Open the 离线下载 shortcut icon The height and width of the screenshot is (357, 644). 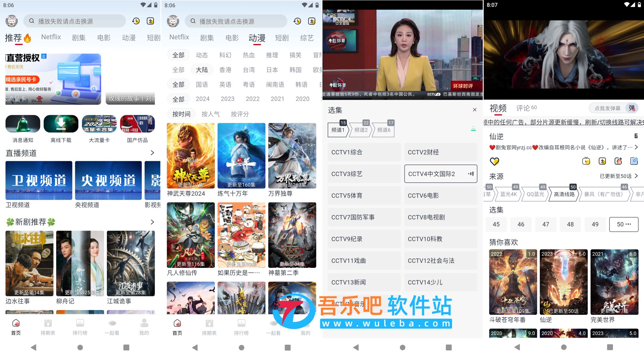pos(61,124)
